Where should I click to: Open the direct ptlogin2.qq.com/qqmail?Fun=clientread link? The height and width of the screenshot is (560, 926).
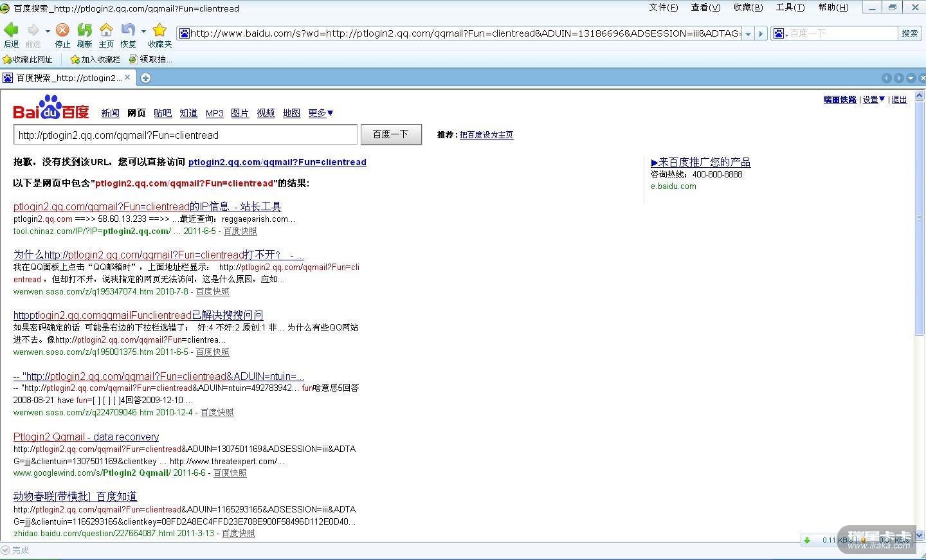tap(277, 162)
